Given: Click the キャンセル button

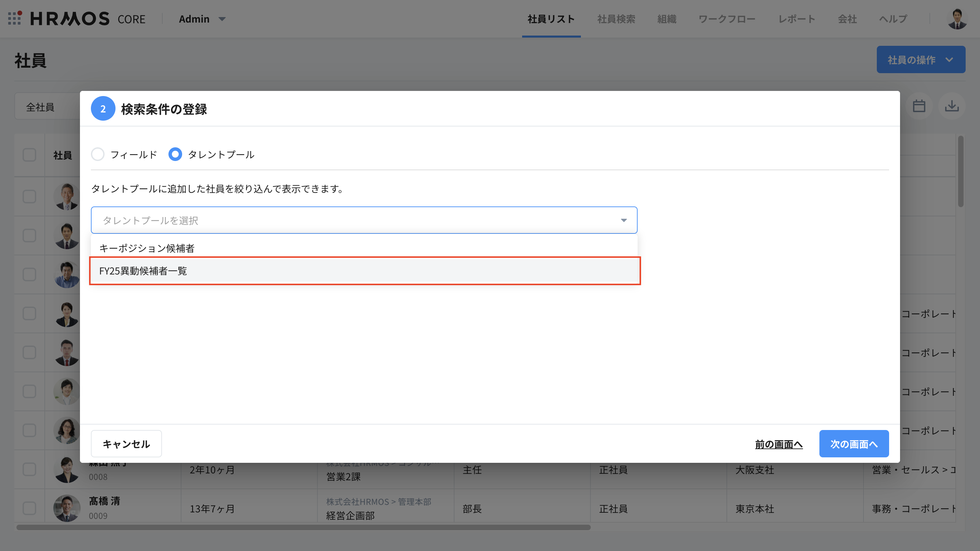Looking at the screenshot, I should (x=126, y=444).
